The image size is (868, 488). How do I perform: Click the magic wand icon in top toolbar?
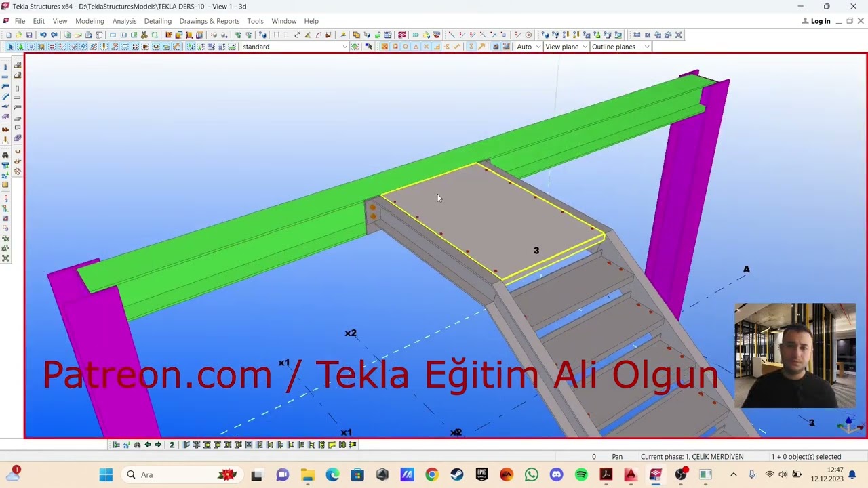342,35
